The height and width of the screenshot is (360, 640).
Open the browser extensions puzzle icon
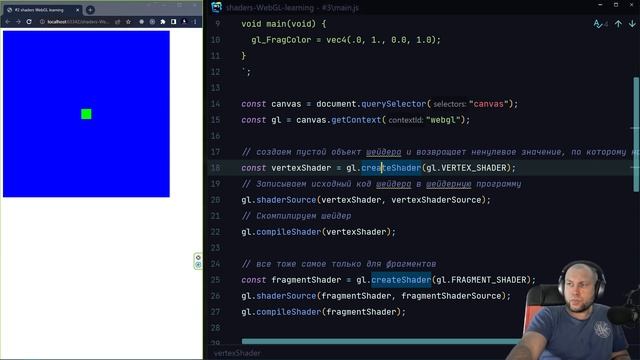click(163, 22)
